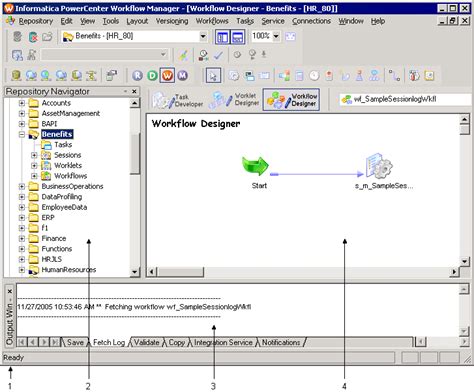Image resolution: width=474 pixels, height=392 pixels.
Task: Click the gray database icon in the top toolbar
Action: [17, 36]
